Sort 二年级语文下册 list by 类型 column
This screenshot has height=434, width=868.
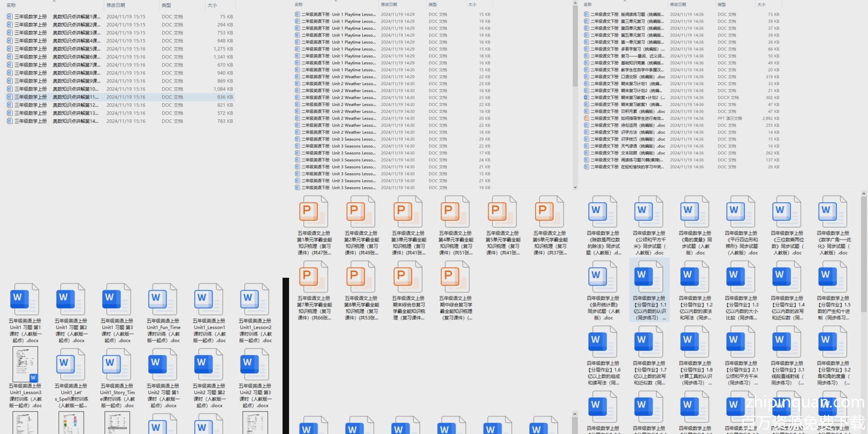(722, 4)
